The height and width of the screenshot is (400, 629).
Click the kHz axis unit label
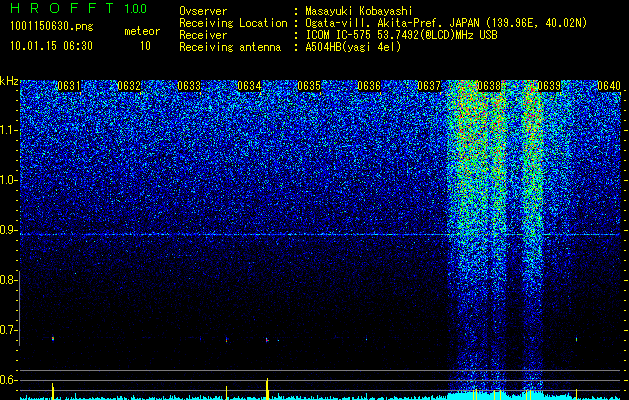[9, 81]
